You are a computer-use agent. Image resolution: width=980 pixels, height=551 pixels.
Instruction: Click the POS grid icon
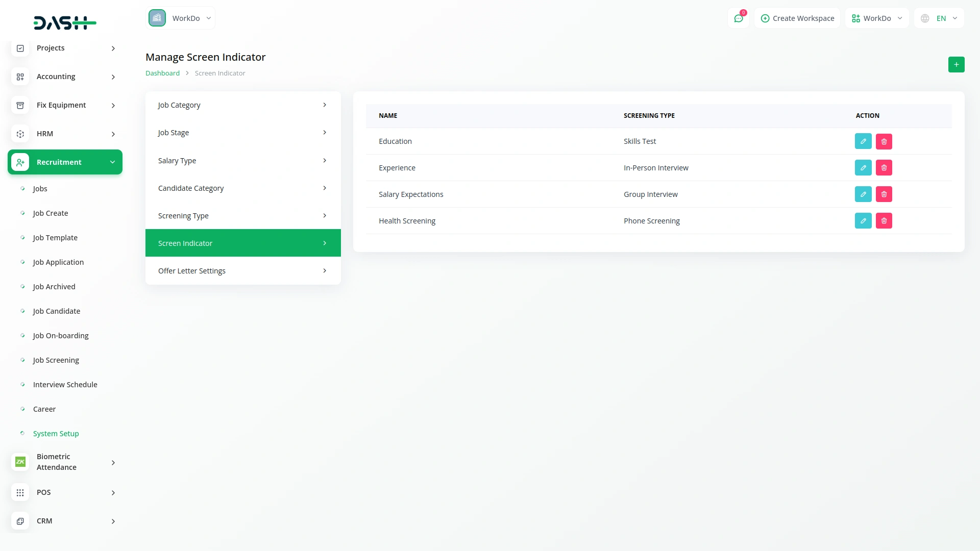click(20, 492)
